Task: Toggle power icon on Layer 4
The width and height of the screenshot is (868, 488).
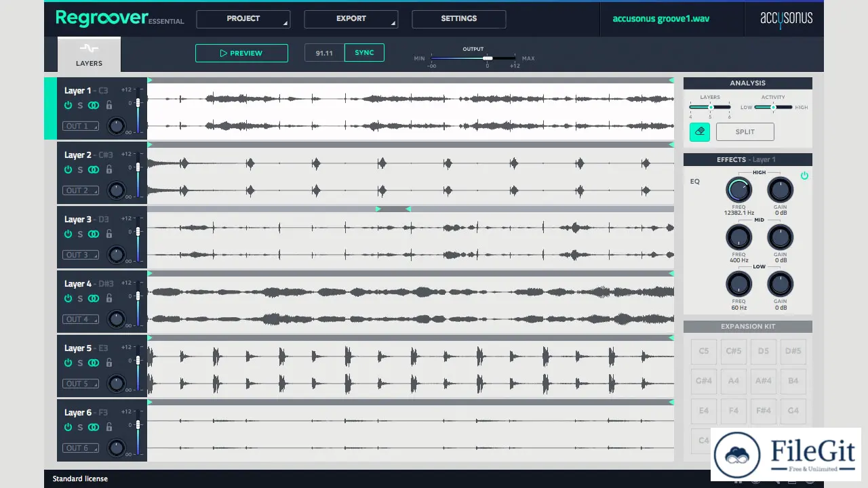Action: click(68, 298)
